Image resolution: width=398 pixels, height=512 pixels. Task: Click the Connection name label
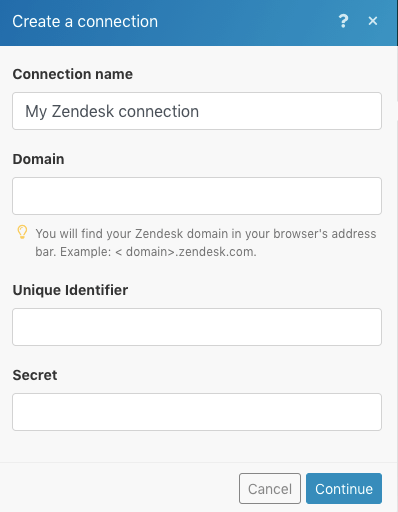73,74
